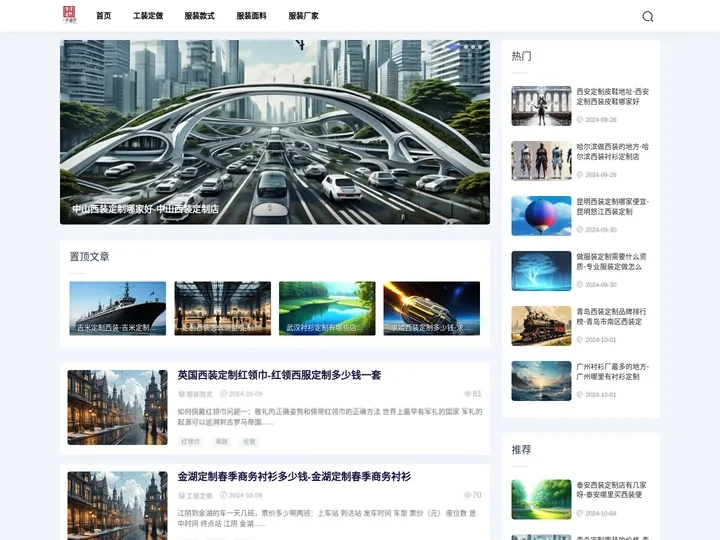Open hot post 昆明西装定制哪家便宜
The image size is (720, 540).
coord(613,207)
